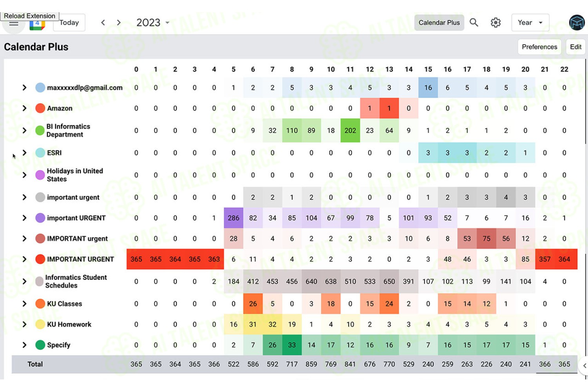
Task: Click the Total row label
Action: click(35, 364)
